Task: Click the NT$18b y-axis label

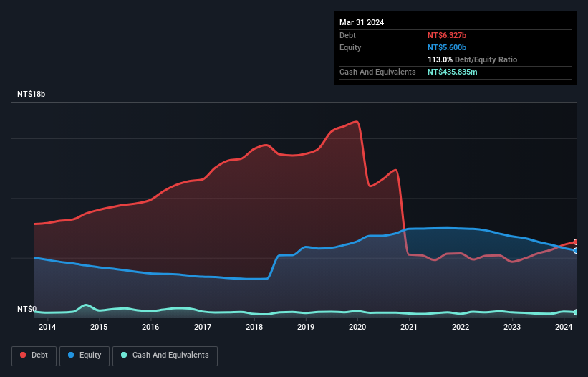Action: point(31,94)
